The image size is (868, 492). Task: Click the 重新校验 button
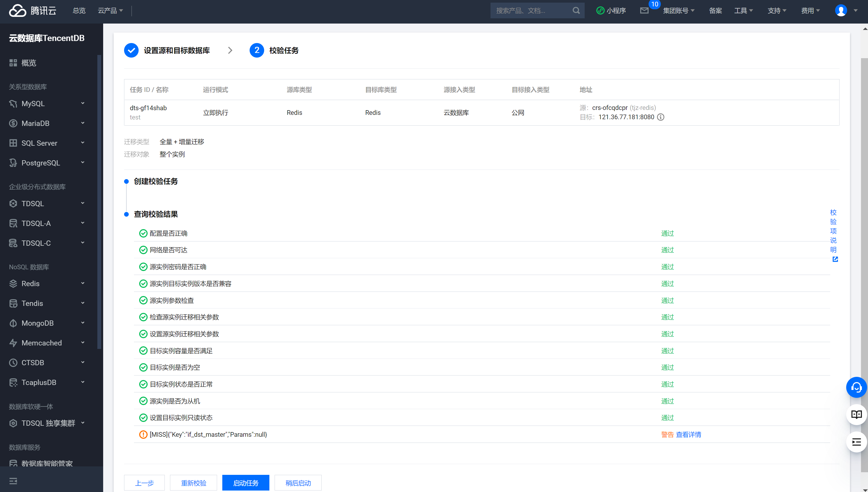pyautogui.click(x=194, y=483)
